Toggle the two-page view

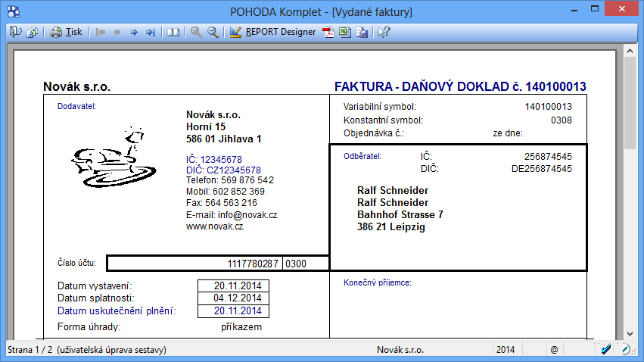(173, 32)
